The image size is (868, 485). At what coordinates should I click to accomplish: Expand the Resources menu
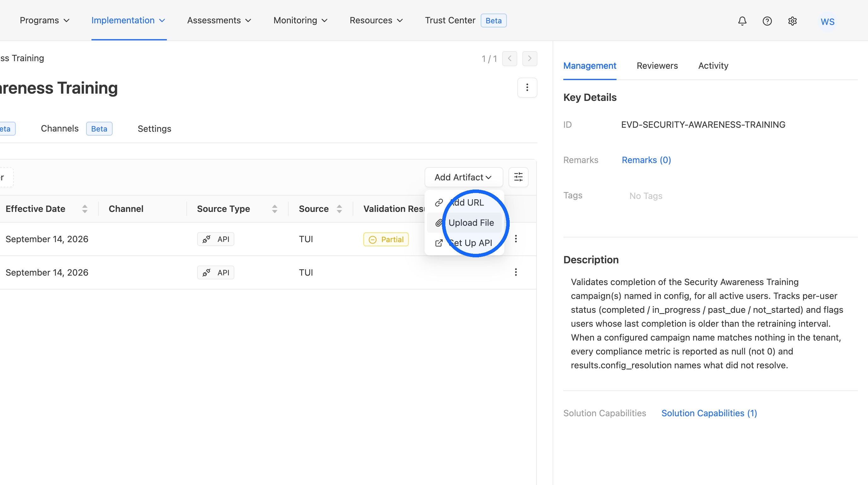click(x=376, y=20)
